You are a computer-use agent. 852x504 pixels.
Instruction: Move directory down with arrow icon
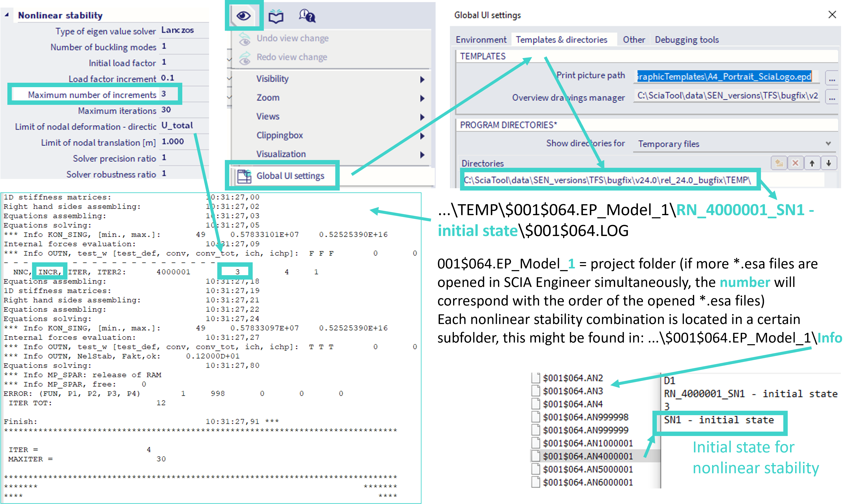tap(829, 163)
